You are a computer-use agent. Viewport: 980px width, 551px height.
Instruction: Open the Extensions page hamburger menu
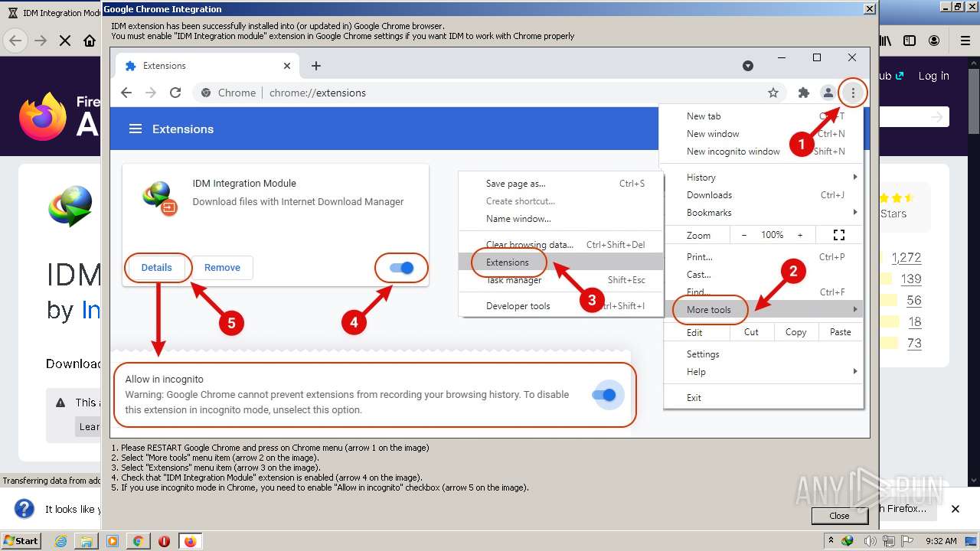coord(136,129)
